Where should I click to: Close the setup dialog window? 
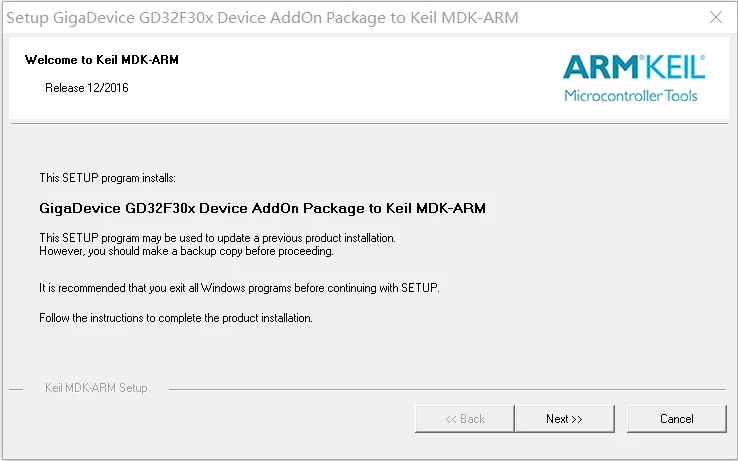click(x=715, y=18)
